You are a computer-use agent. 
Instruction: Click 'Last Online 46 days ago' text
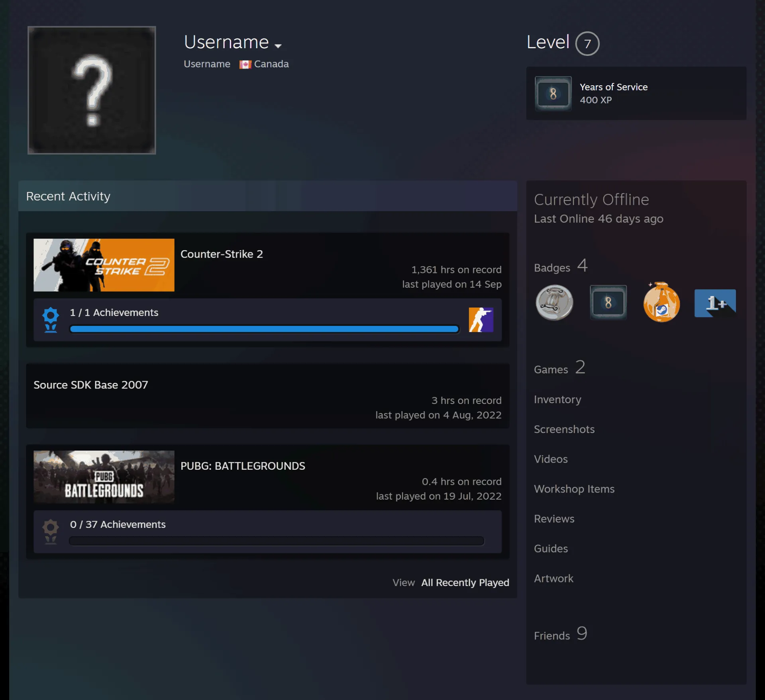click(x=598, y=219)
